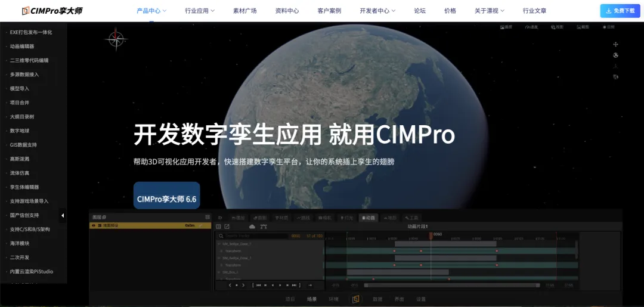
Task: Open the 二次开发 sidebar link
Action: click(x=20, y=258)
